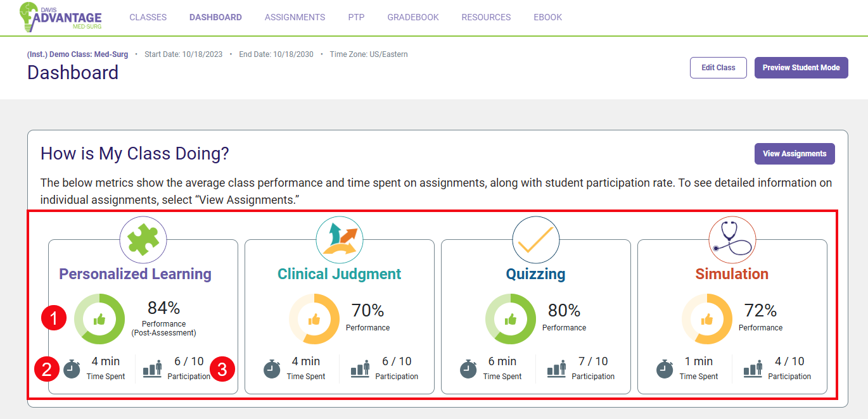Switch to the Assignments tab
The image size is (868, 419).
295,17
